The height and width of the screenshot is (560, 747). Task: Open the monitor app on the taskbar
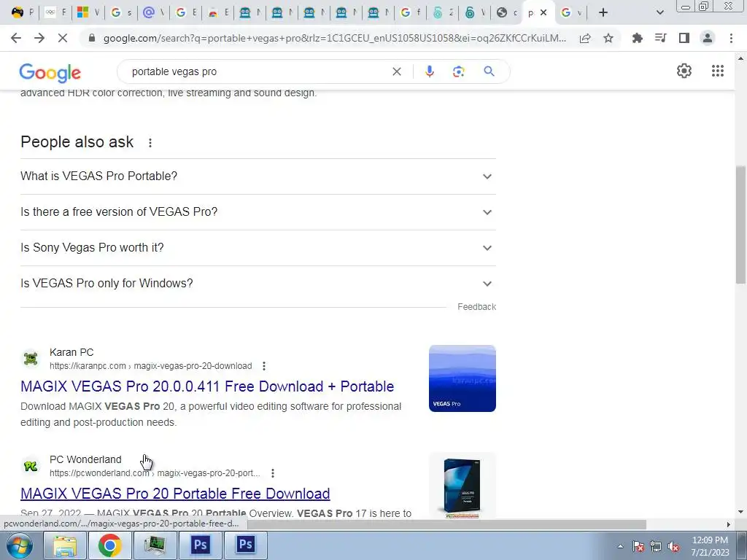[x=155, y=545]
